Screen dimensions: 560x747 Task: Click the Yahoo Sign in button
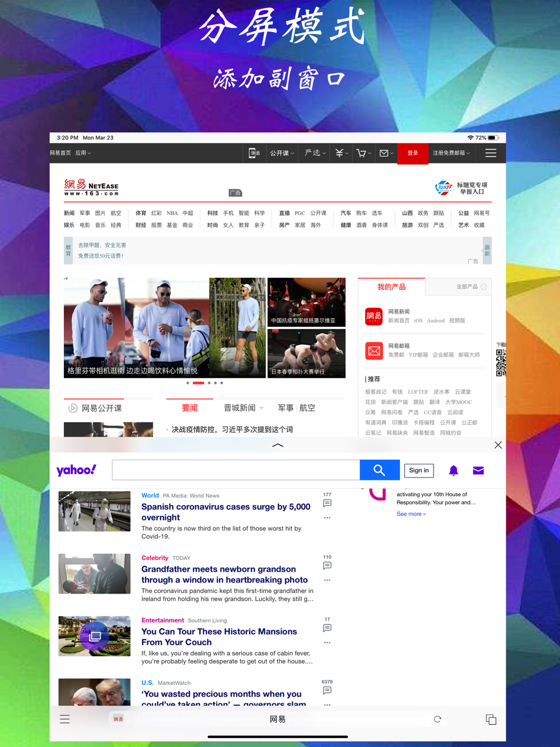coord(419,470)
